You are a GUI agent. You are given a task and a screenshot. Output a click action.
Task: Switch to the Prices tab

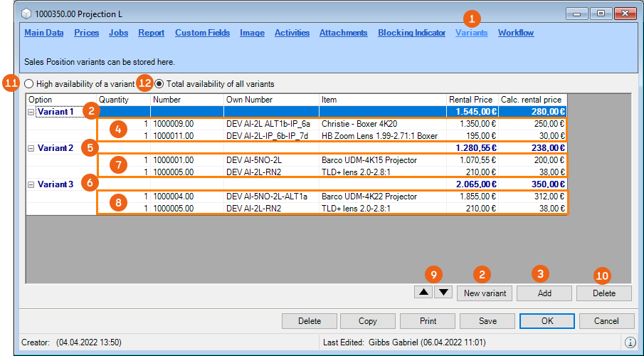(86, 33)
